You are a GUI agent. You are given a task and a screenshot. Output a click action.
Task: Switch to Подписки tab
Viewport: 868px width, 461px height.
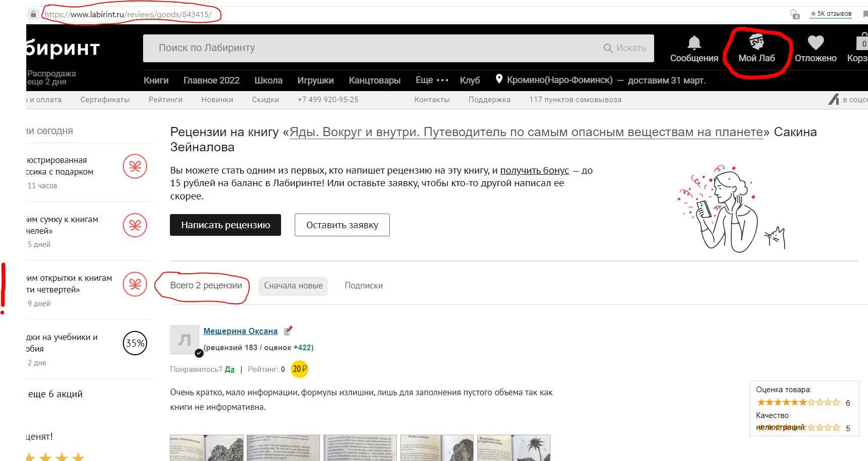[x=363, y=286]
